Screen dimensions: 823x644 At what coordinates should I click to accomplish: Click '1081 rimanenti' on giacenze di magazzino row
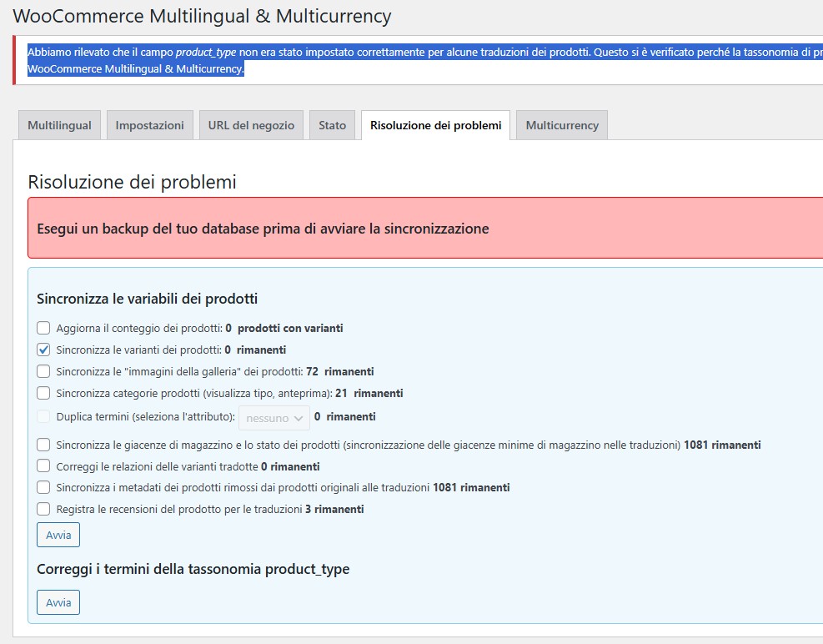point(722,445)
